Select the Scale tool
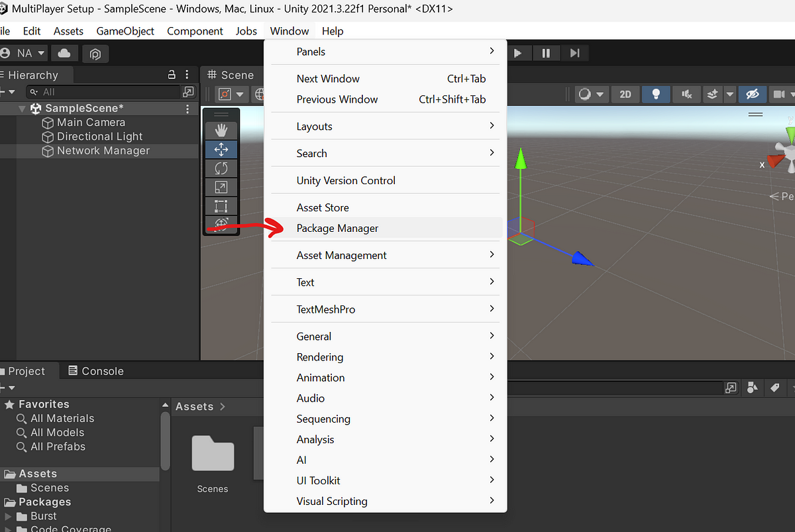 coord(221,187)
